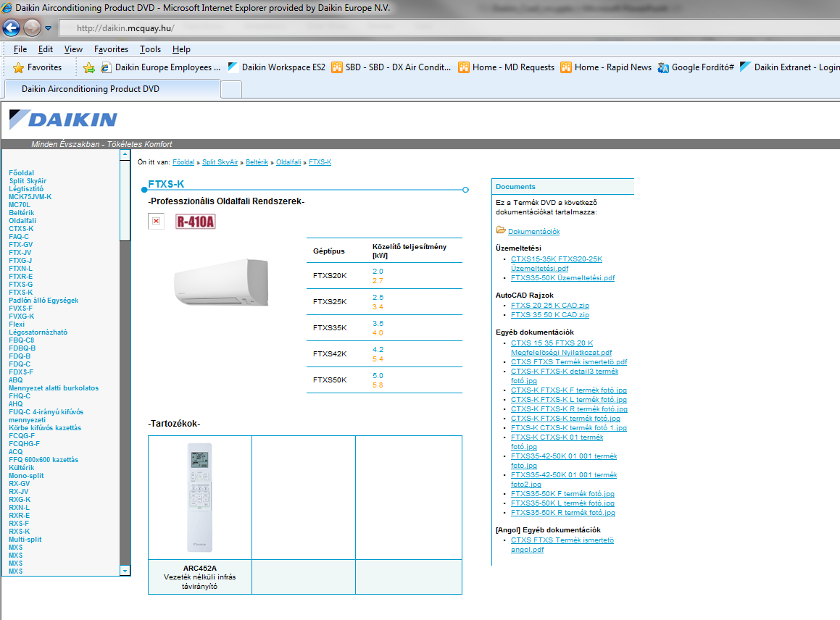Open the Favorites menu
Image resolution: width=840 pixels, height=620 pixels.
tap(111, 49)
